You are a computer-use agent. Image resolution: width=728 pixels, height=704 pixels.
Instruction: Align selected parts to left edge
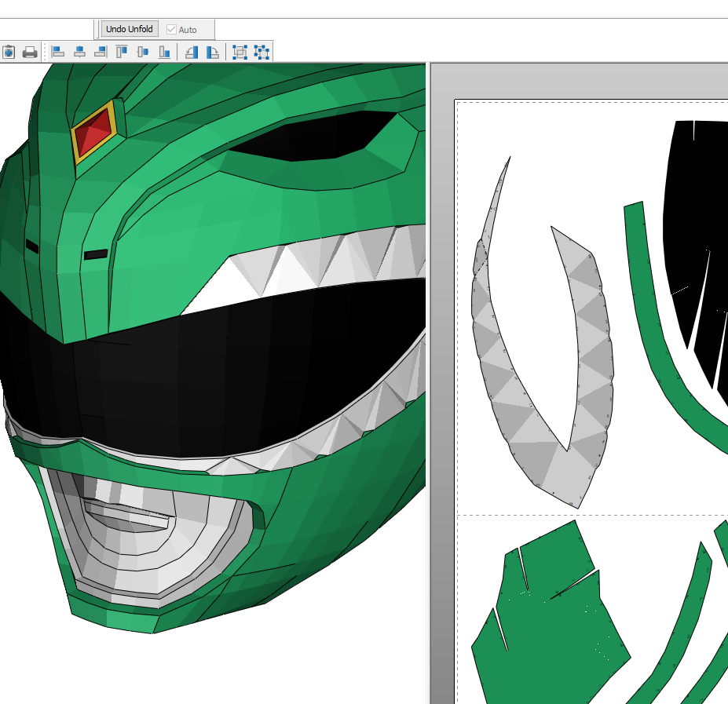[x=58, y=52]
